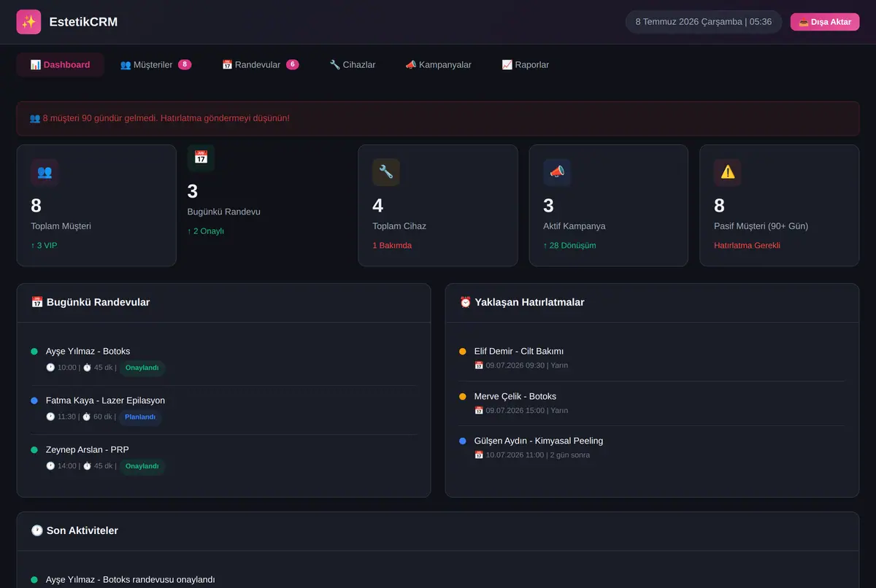Viewport: 876px width, 588px height.
Task: View the Raporlar tab
Action: 525,65
